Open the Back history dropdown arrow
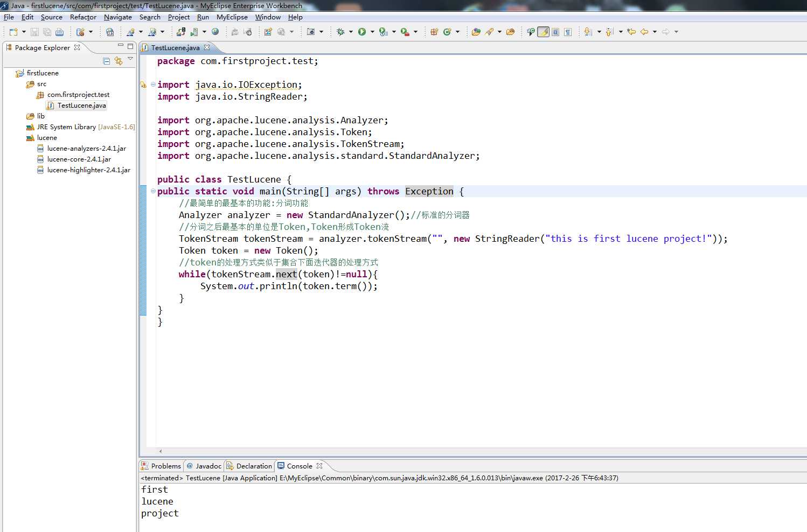Viewport: 807px width, 532px height. tap(655, 32)
